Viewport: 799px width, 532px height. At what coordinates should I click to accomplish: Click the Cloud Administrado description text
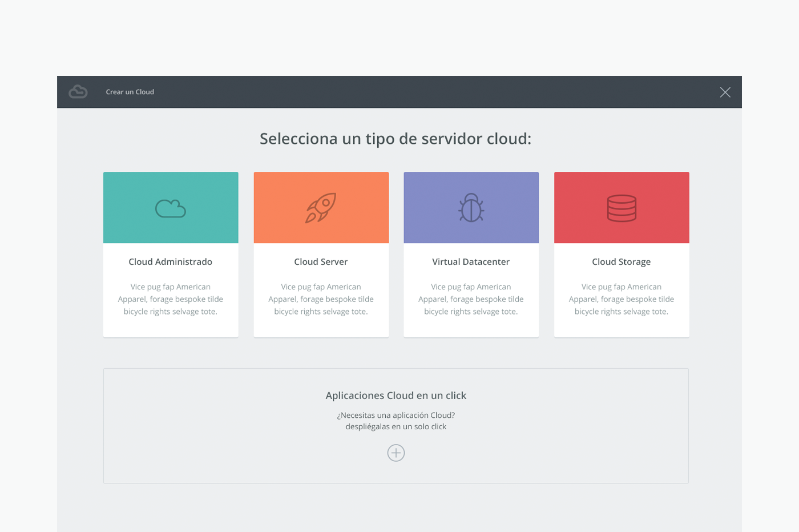[x=171, y=299]
